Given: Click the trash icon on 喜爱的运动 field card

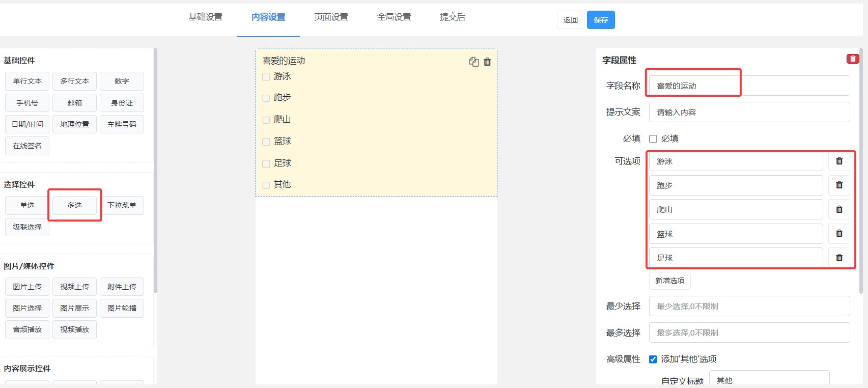Looking at the screenshot, I should [x=487, y=62].
